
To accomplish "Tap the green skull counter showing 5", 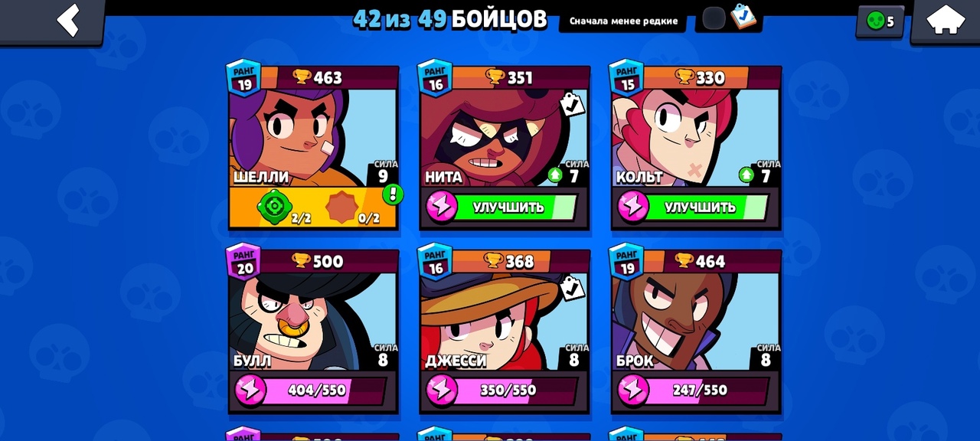I will 880,21.
